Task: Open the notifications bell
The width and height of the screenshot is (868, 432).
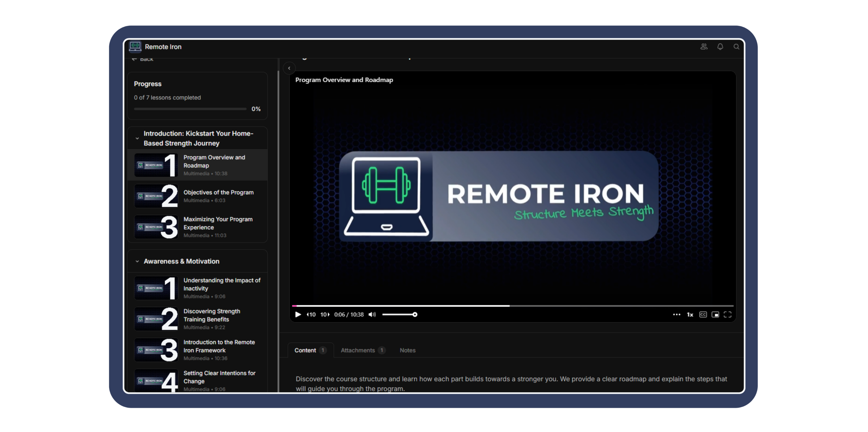Action: [x=720, y=47]
